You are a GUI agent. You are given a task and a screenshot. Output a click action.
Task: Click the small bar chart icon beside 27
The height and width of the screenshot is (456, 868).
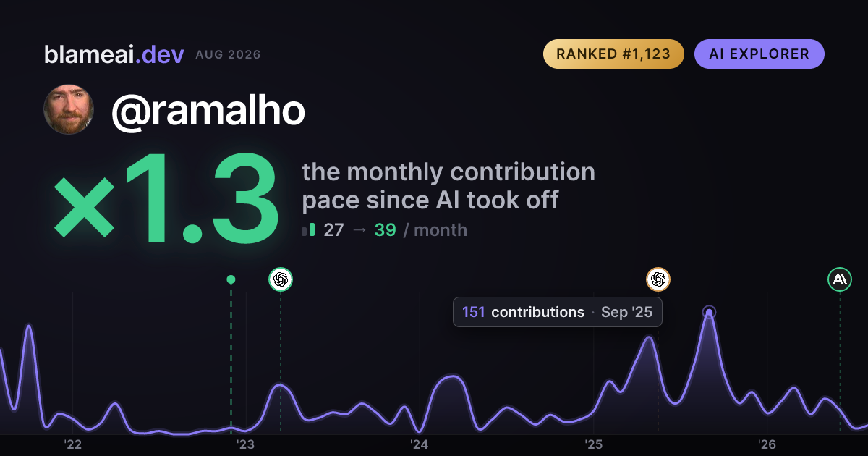[308, 230]
